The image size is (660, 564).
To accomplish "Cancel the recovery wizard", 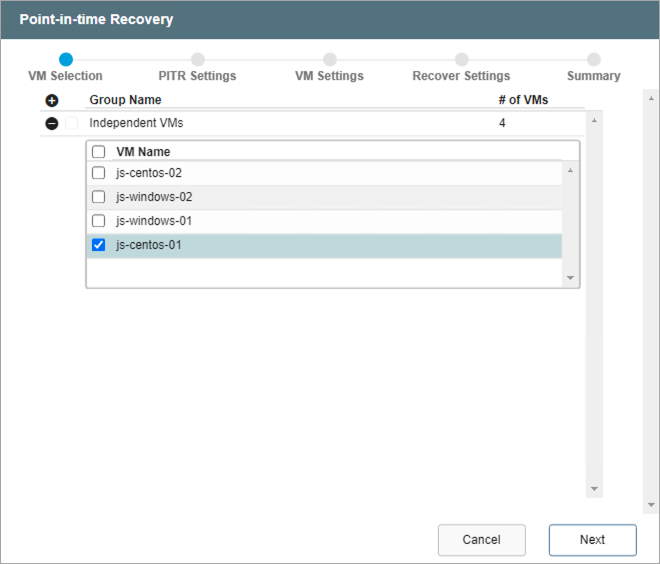I will 481,540.
